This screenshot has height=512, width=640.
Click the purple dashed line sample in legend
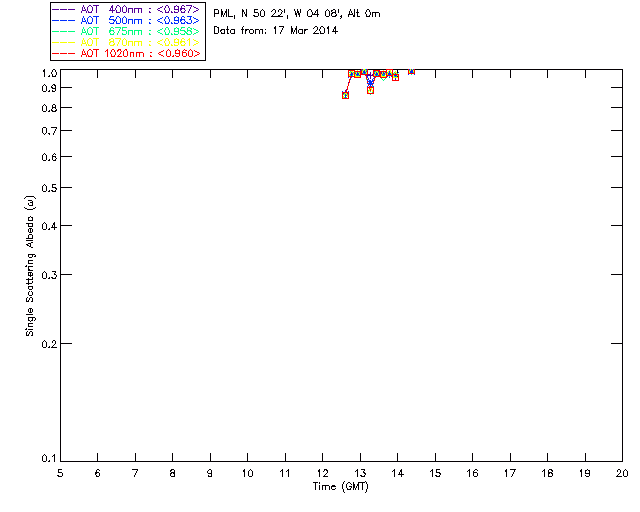[64, 9]
